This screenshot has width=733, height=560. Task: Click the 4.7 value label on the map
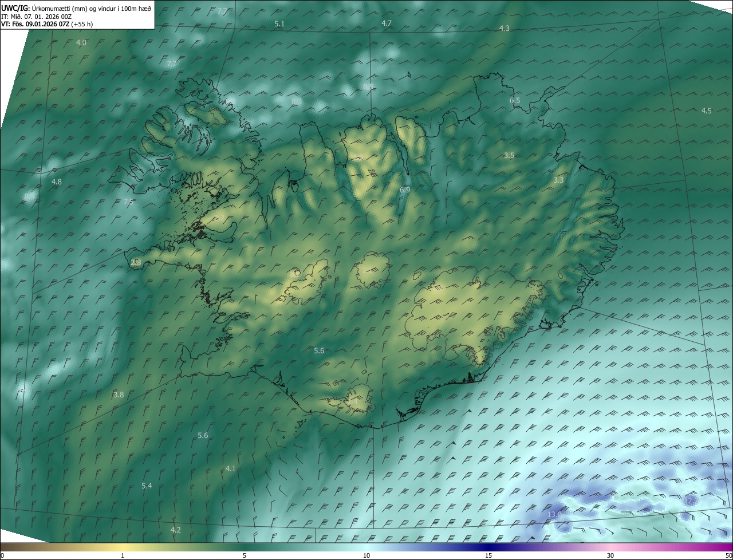click(x=387, y=23)
